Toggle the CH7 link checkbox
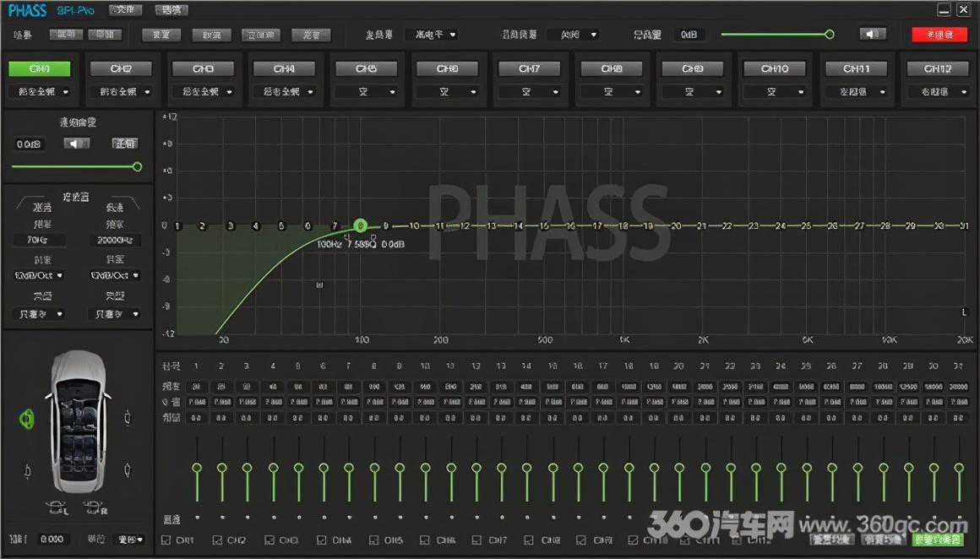Screen dimensions: 980x559 (x=479, y=540)
